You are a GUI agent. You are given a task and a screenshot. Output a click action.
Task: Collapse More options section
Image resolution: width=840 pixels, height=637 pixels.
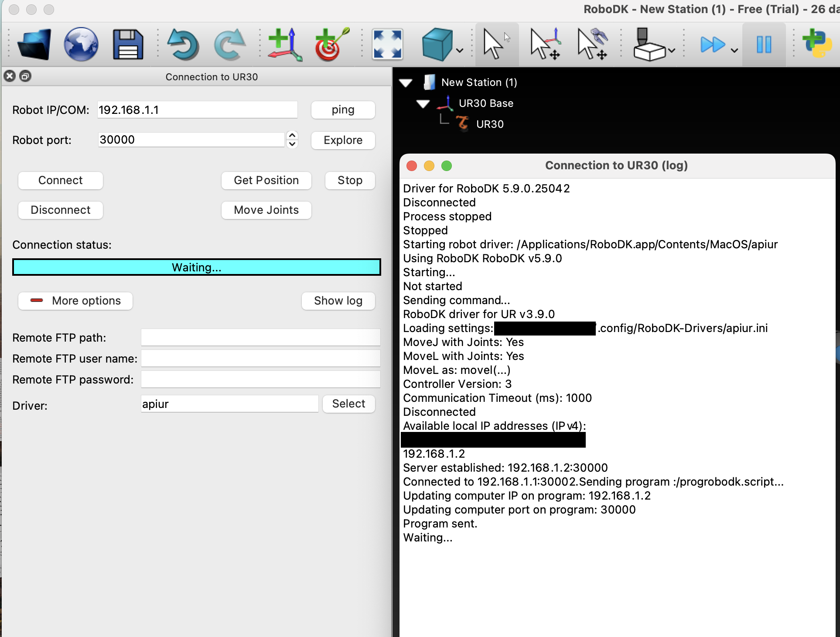(x=75, y=301)
